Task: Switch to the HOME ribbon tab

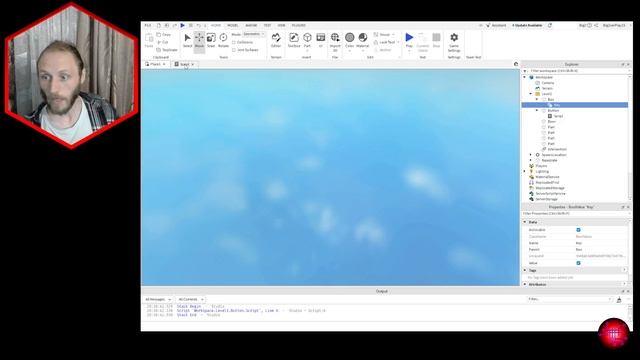Action: [x=216, y=25]
